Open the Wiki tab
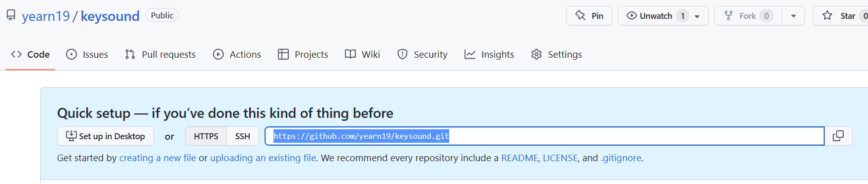 (x=362, y=54)
